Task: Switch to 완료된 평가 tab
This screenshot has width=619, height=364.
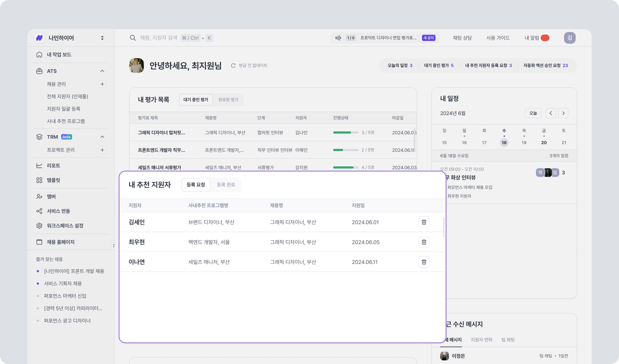Action: (228, 100)
